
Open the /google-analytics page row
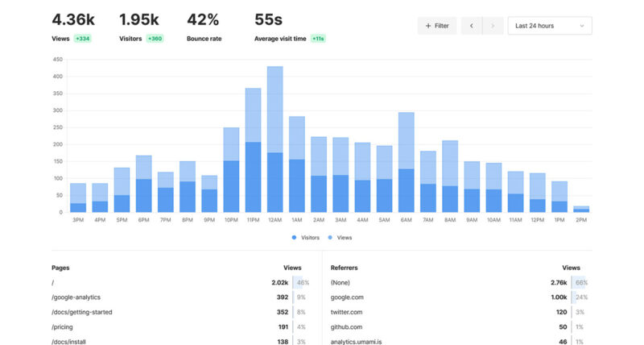[x=180, y=297]
